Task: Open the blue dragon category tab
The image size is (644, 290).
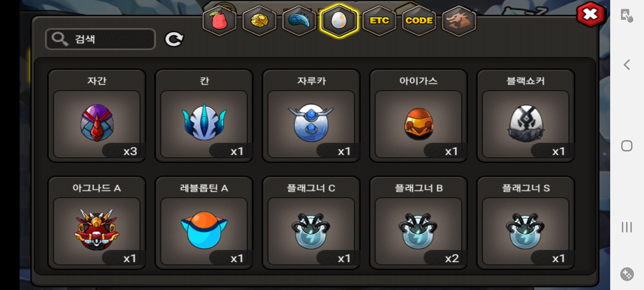Action: pos(299,21)
